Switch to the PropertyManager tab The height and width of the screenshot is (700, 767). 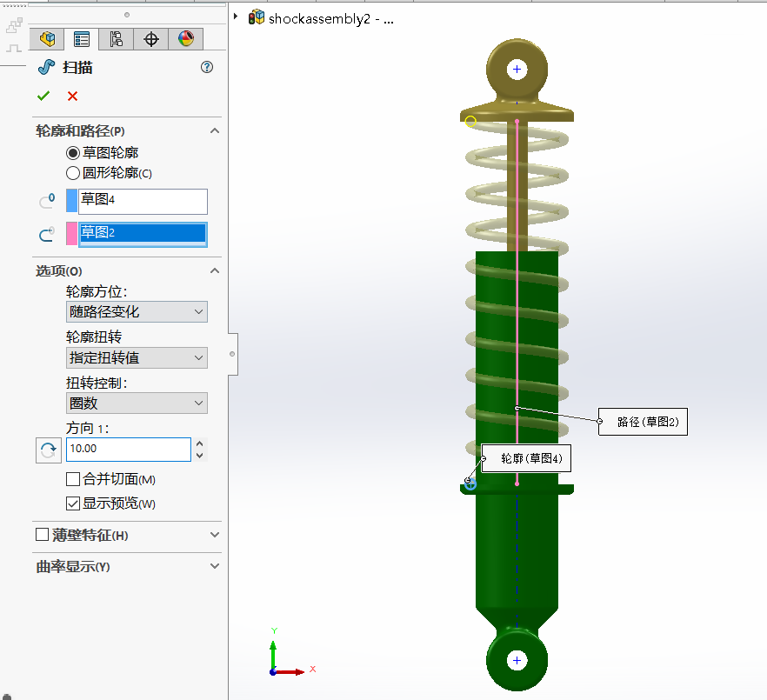click(82, 38)
